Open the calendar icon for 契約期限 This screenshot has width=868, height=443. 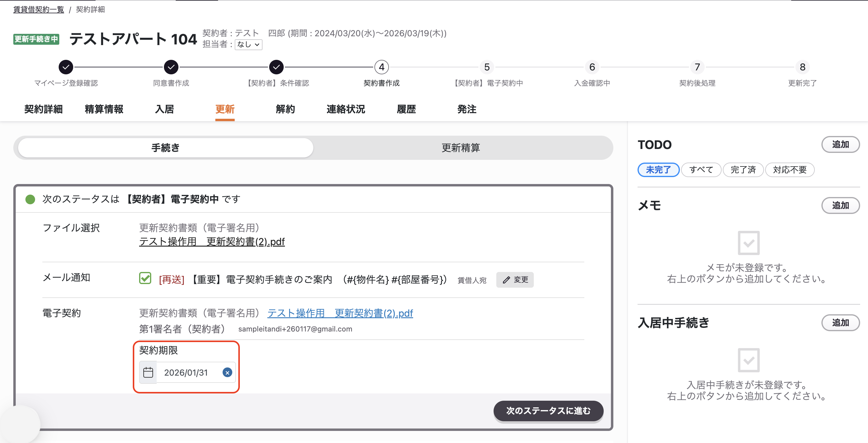coord(148,373)
